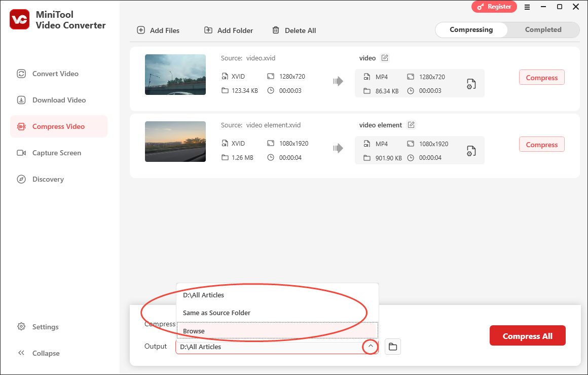Click the Capture Screen camera icon

pyautogui.click(x=21, y=153)
